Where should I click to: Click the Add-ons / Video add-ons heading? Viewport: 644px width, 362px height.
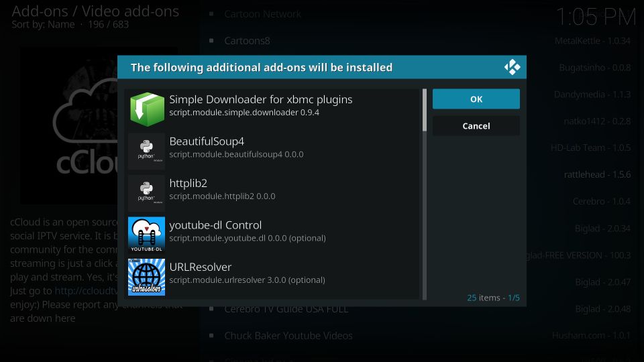pos(95,11)
